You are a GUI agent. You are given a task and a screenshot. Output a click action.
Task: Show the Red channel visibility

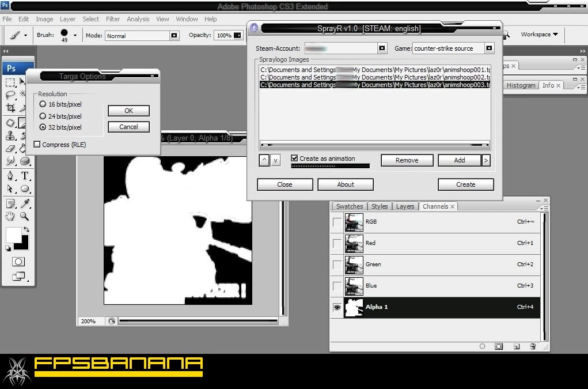pyautogui.click(x=337, y=243)
